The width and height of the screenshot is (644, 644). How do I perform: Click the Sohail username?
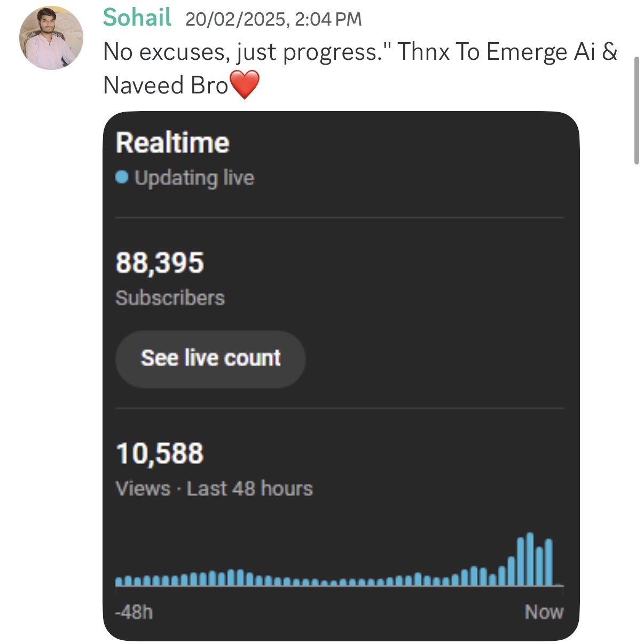point(137,17)
